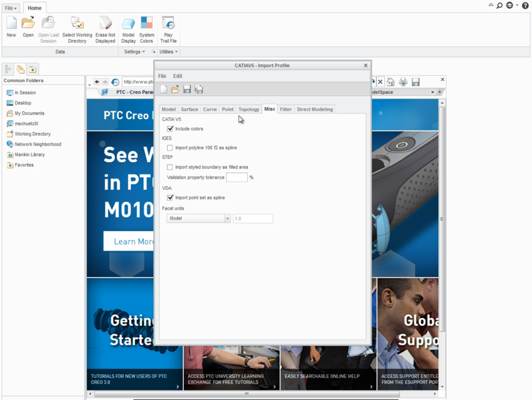Screen dimensions: 532x400
Task: Uncheck the Include colors checkbox
Action: tap(170, 129)
